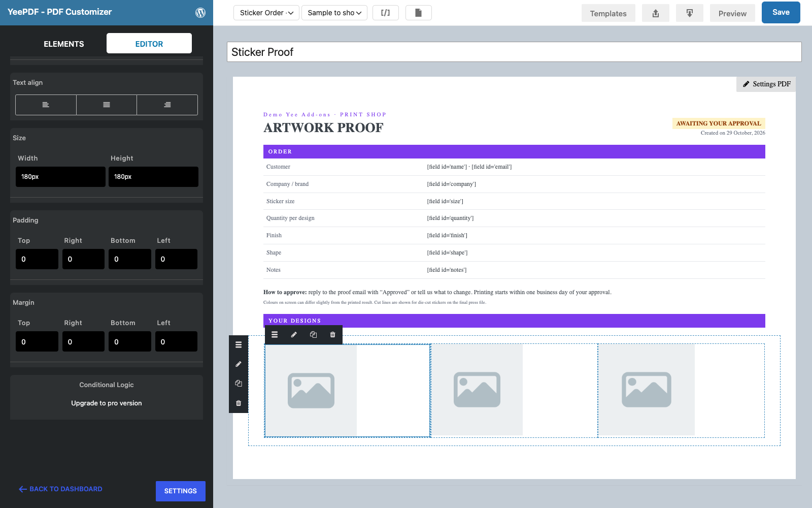The width and height of the screenshot is (812, 508).
Task: Click the Preview button
Action: pyautogui.click(x=732, y=13)
